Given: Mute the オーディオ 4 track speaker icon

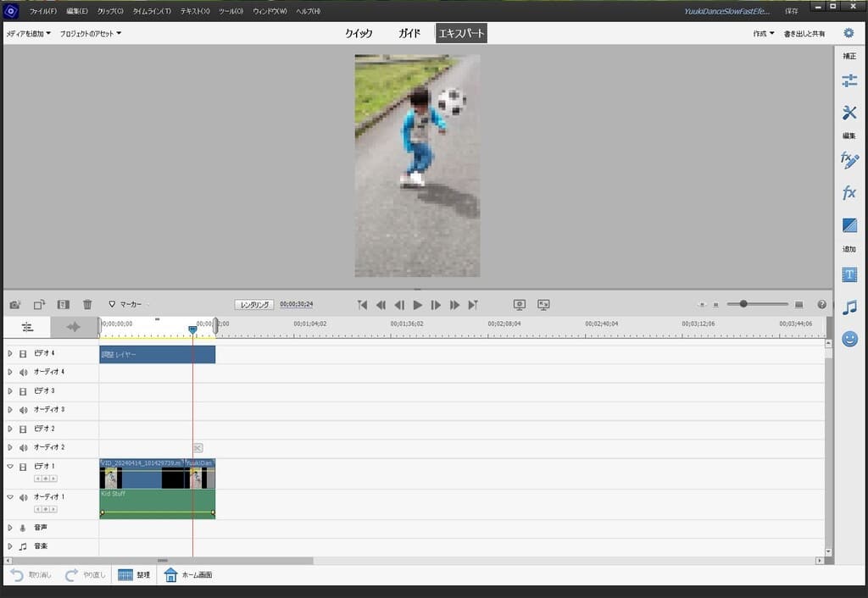Looking at the screenshot, I should tap(23, 372).
